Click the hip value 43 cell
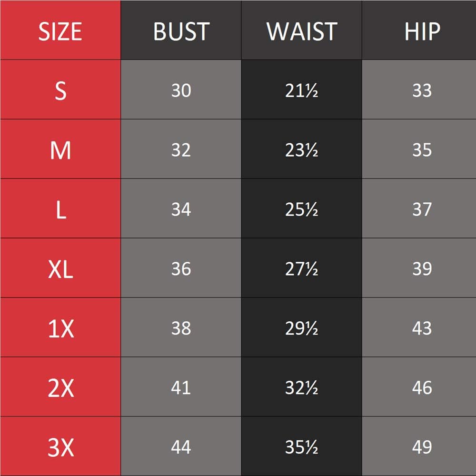The image size is (476, 476). [x=422, y=328]
